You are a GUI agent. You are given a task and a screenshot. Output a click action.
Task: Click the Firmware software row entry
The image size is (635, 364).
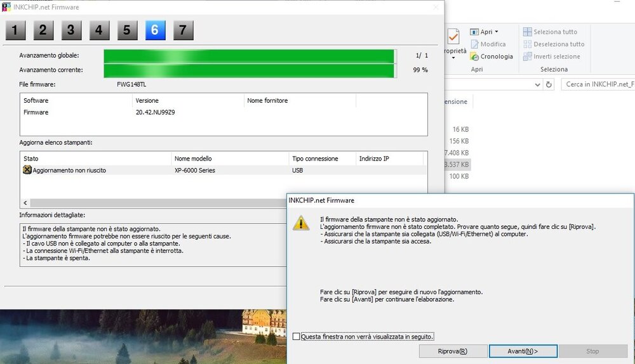36,112
